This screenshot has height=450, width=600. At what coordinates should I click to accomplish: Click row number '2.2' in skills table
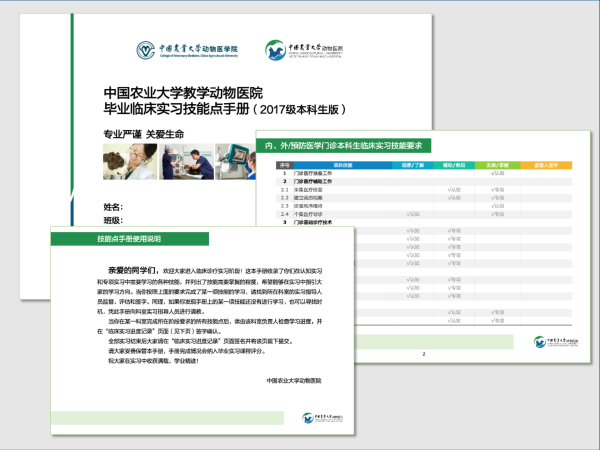tap(285, 198)
